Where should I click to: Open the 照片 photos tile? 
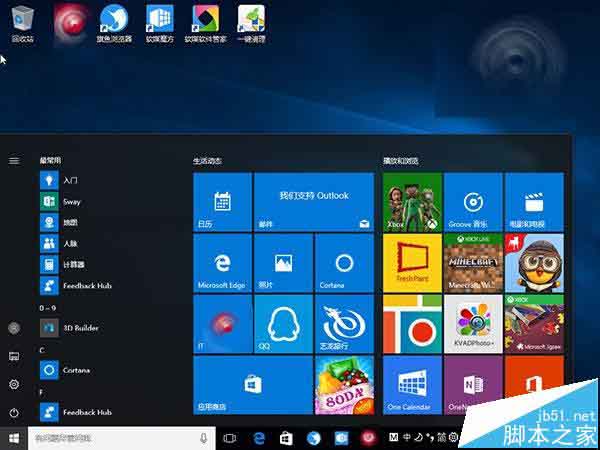coord(284,263)
